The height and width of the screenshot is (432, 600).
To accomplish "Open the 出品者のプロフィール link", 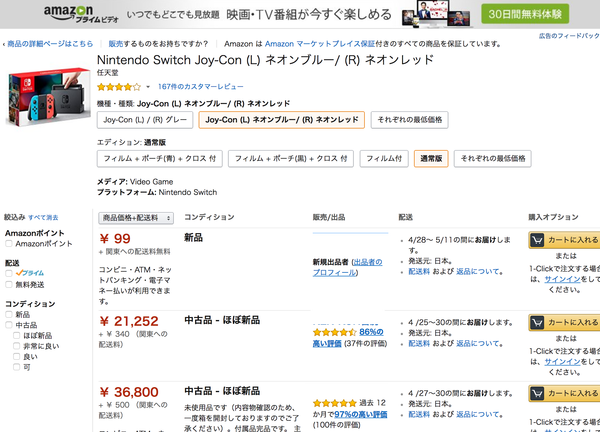I will tap(347, 267).
